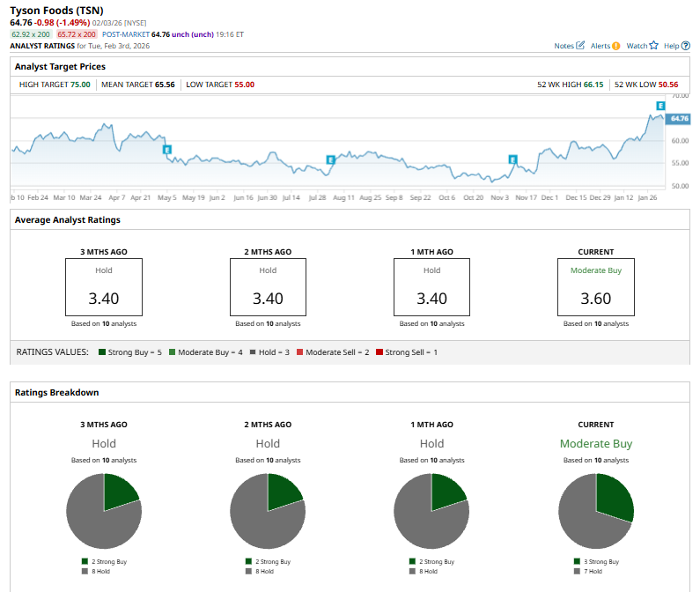The height and width of the screenshot is (592, 700).
Task: Click the CURRENT rating box 3.60
Action: tap(596, 287)
